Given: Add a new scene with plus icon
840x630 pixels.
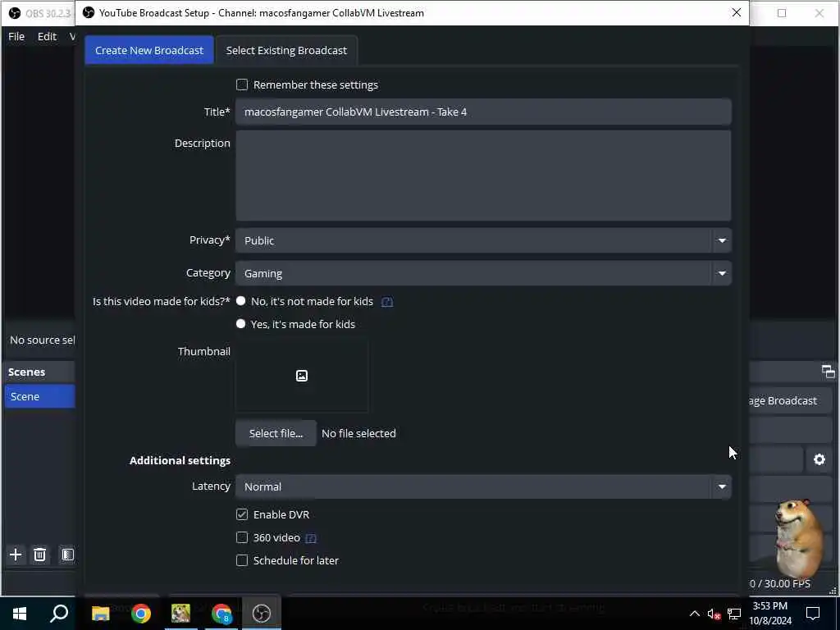Looking at the screenshot, I should [16, 555].
